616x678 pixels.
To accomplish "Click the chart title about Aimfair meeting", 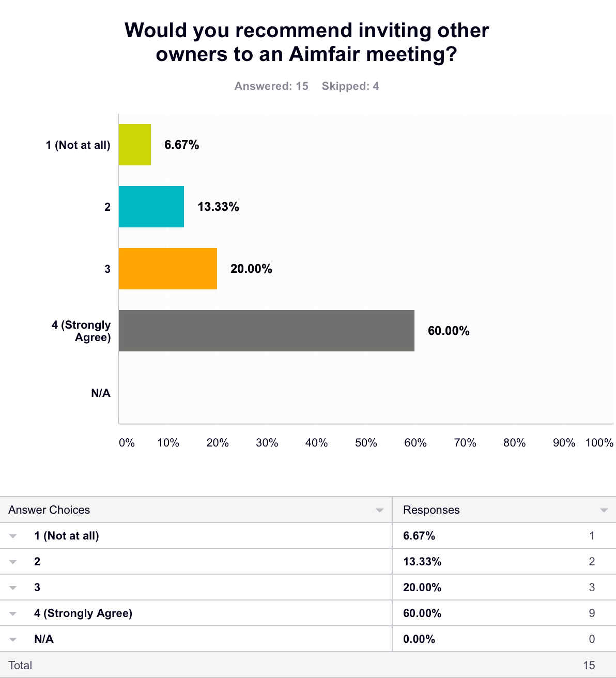I will [x=307, y=42].
